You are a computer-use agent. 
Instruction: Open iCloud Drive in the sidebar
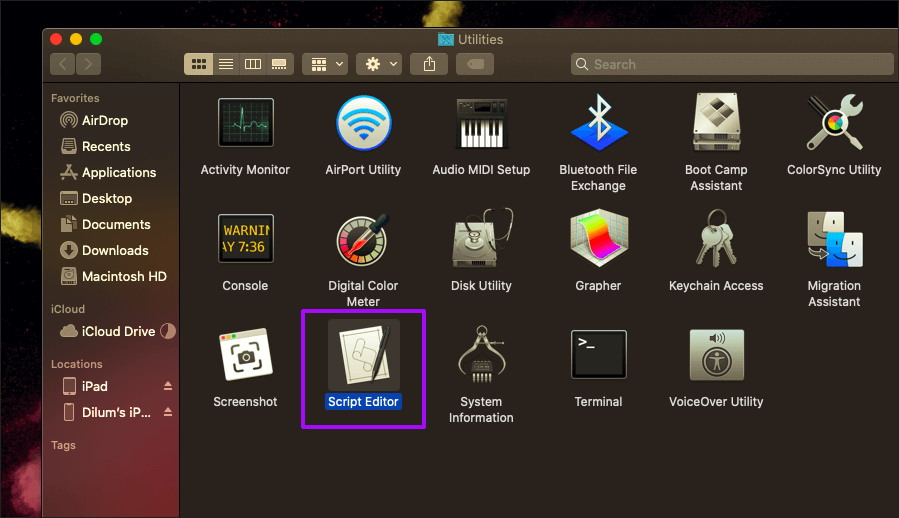107,331
